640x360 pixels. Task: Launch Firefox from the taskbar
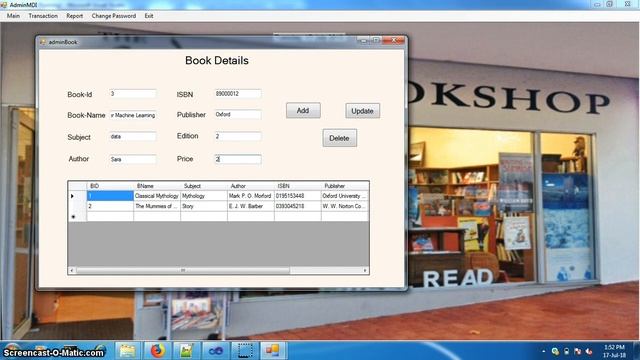(158, 351)
